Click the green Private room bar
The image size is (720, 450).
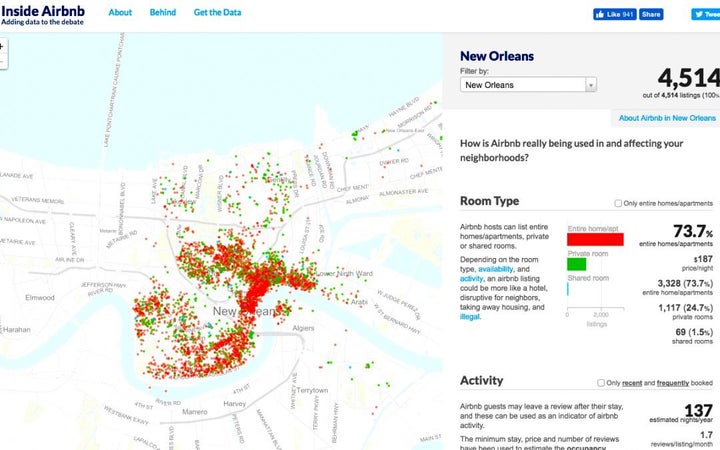pos(576,264)
